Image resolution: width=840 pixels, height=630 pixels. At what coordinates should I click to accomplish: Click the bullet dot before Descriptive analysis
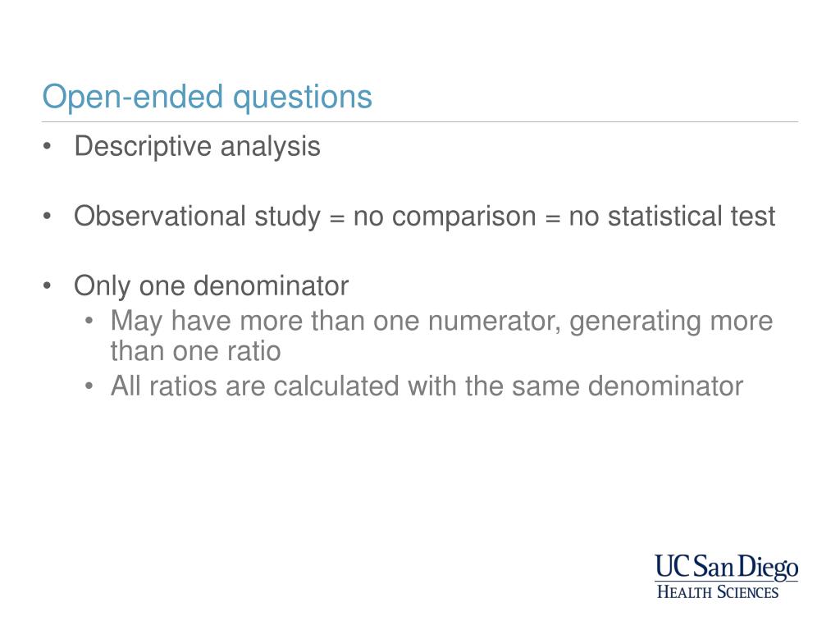point(47,146)
